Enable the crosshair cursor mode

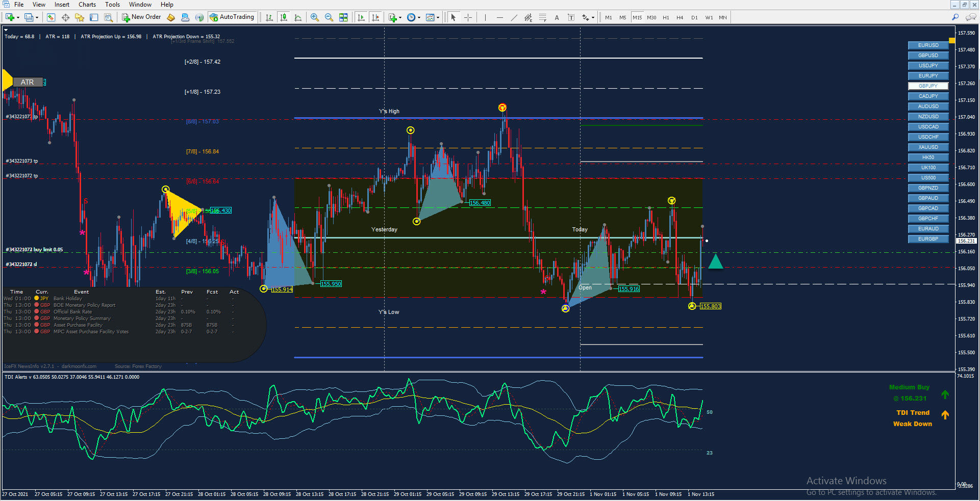pos(467,17)
